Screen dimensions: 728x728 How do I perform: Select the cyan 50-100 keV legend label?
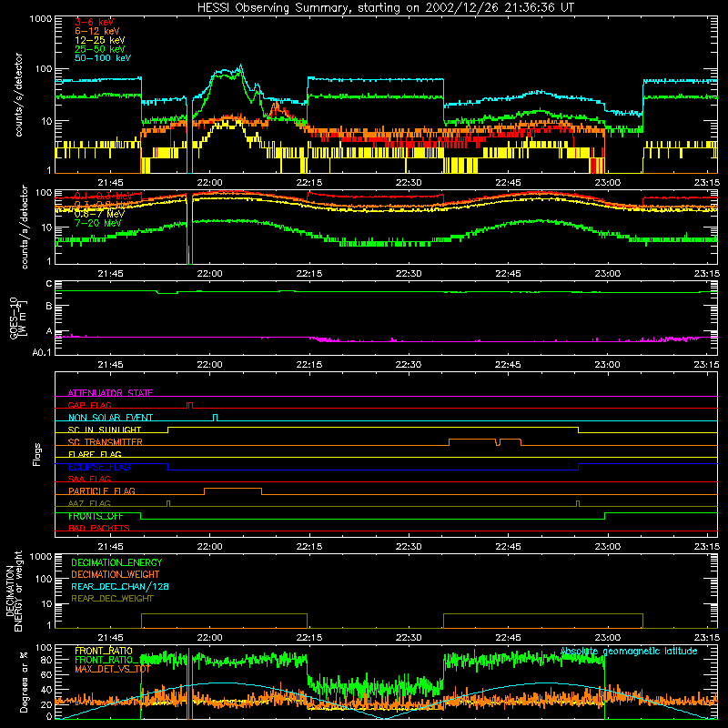point(103,58)
